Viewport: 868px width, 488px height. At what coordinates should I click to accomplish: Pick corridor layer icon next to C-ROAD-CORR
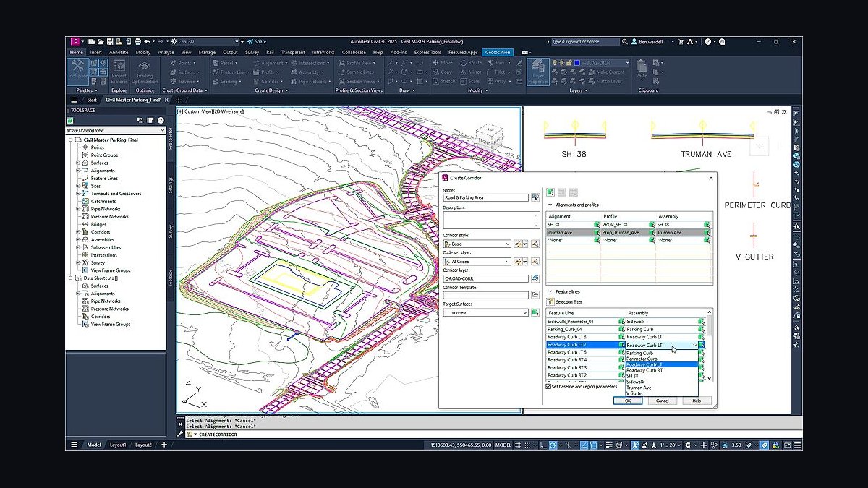[x=535, y=278]
